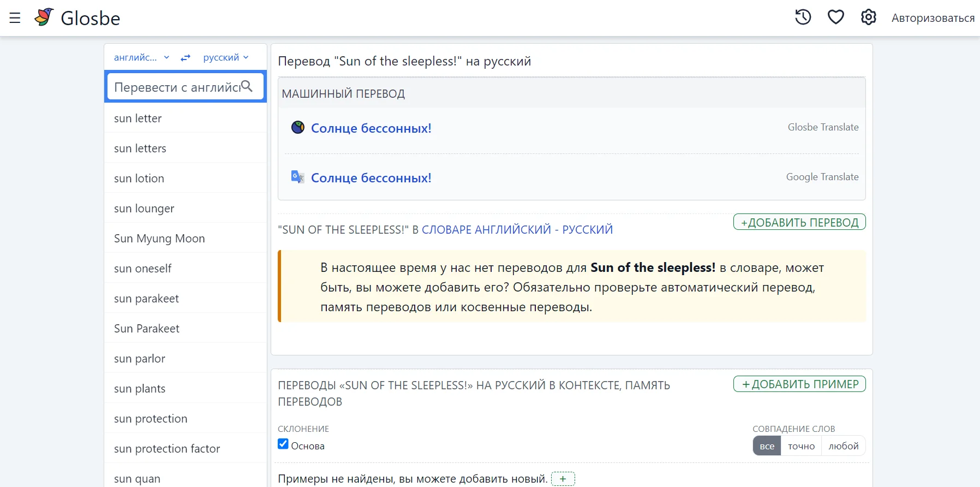
Task: Select 'точно' word match option
Action: click(x=801, y=446)
